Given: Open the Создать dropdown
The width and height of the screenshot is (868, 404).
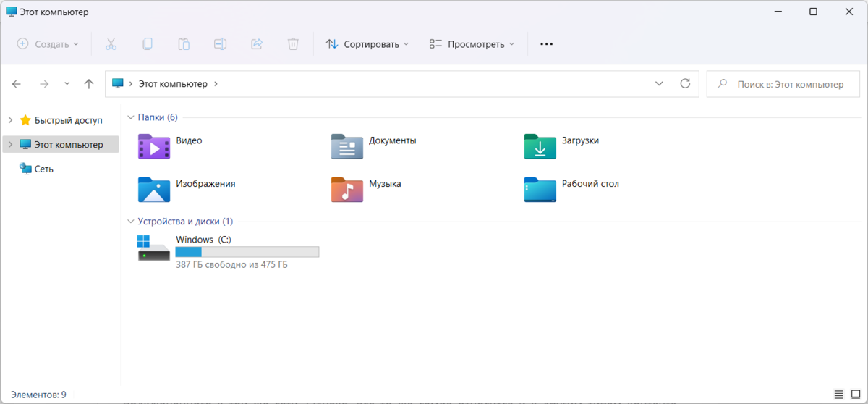Looking at the screenshot, I should tap(48, 44).
